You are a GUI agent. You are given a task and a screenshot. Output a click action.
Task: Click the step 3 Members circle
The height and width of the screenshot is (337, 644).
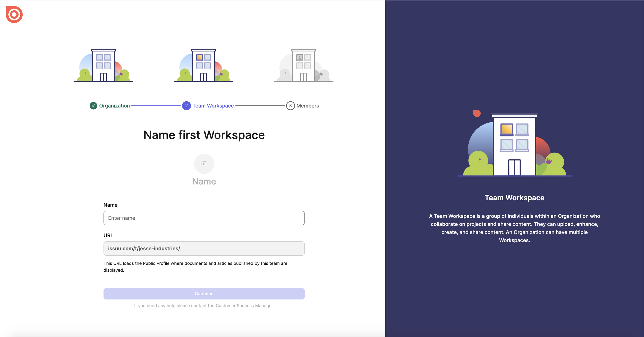point(290,106)
